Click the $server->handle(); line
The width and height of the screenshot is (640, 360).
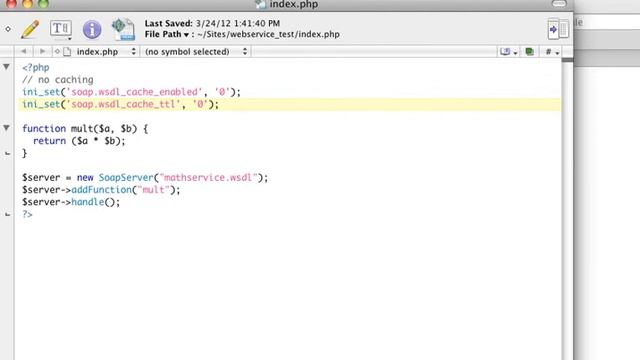[x=71, y=202]
